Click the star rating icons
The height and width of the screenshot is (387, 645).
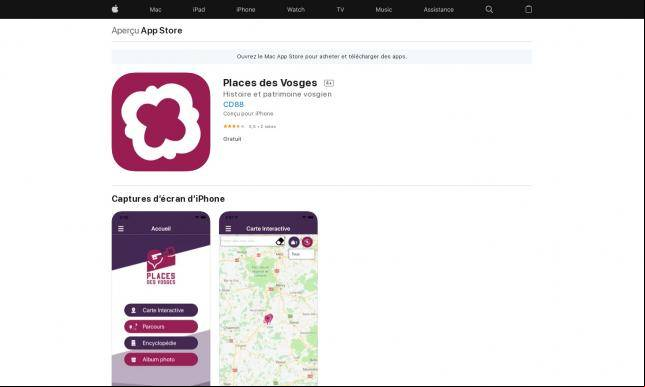coord(233,126)
